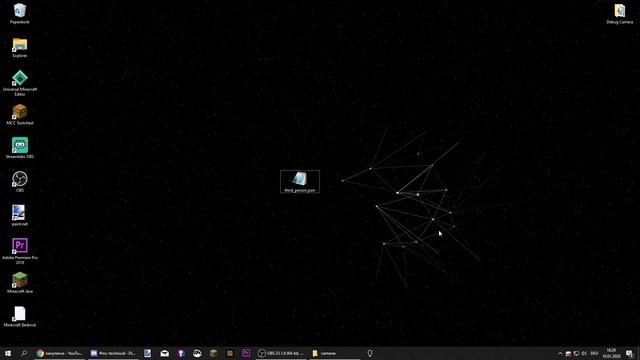This screenshot has width=640, height=360.
Task: Open network status tray icon
Action: click(x=576, y=353)
